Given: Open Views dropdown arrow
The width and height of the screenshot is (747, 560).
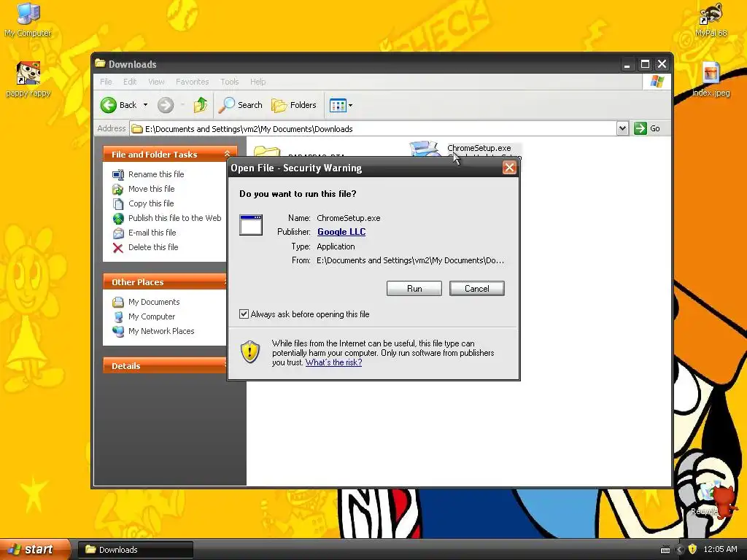Looking at the screenshot, I should click(351, 105).
